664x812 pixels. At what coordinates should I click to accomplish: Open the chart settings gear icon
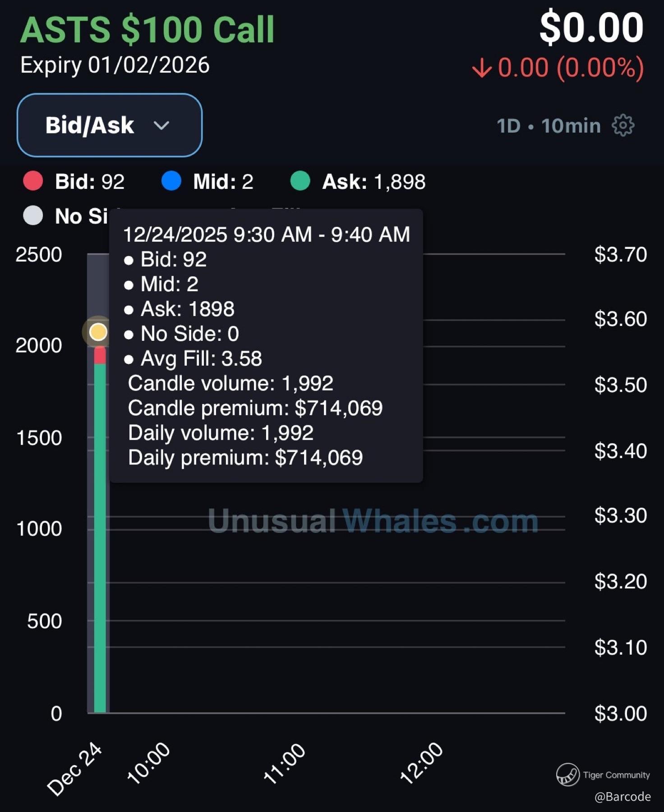click(623, 125)
